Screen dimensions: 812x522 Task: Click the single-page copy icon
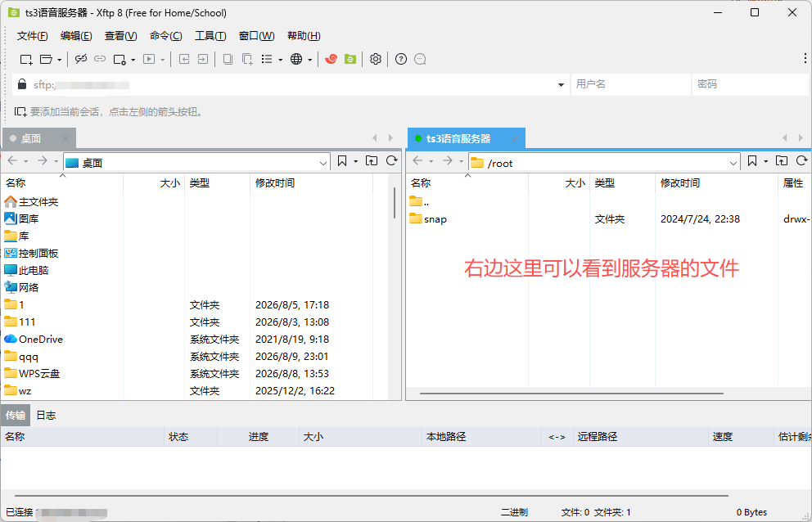[x=228, y=59]
